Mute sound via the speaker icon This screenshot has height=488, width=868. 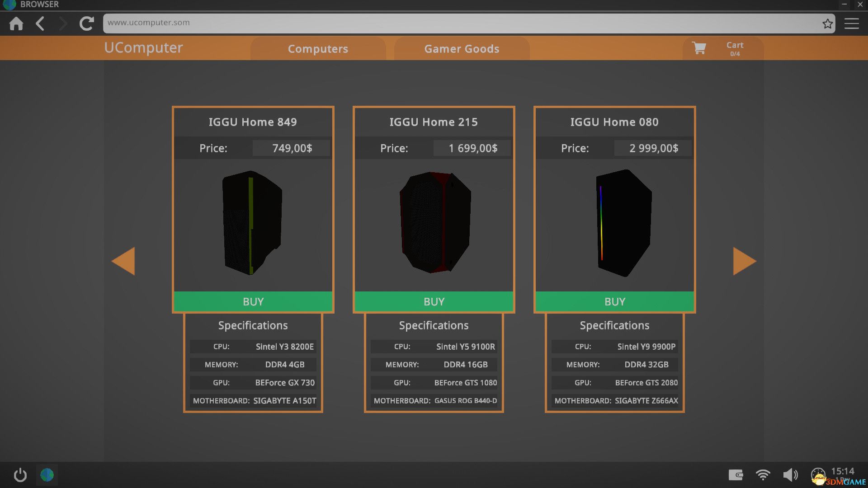coord(790,475)
